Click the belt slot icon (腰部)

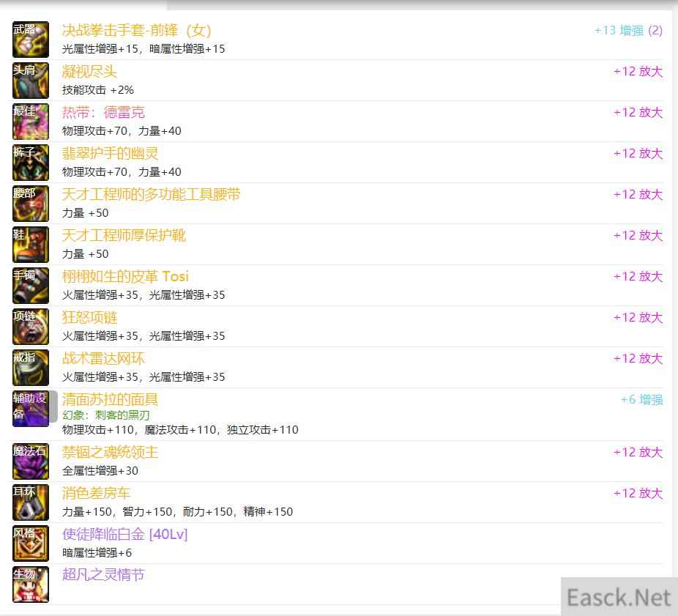click(31, 204)
